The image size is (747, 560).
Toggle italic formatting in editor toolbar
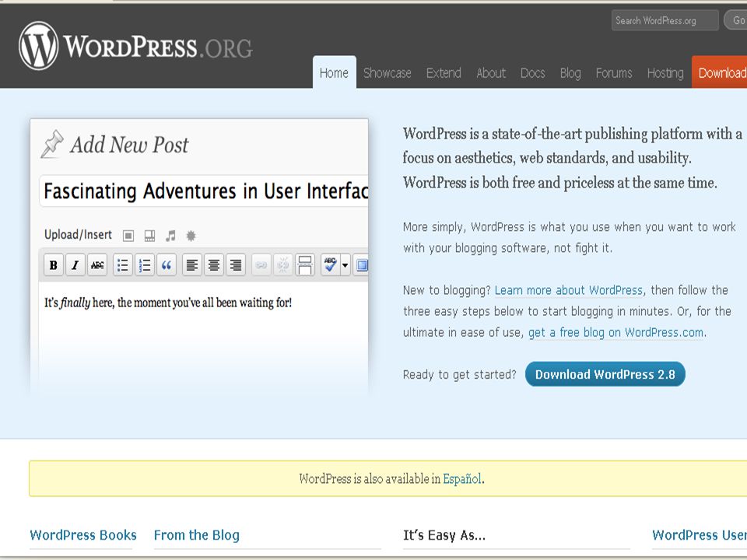click(75, 264)
